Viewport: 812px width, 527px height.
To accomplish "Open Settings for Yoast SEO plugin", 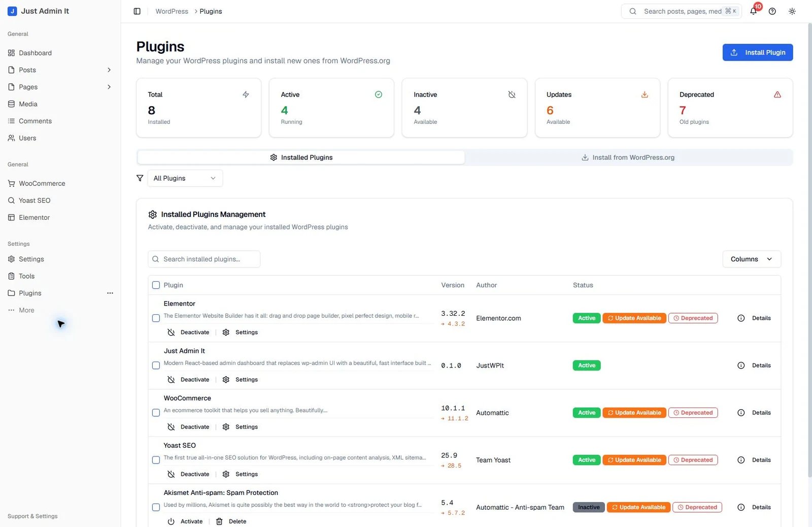I will click(241, 474).
